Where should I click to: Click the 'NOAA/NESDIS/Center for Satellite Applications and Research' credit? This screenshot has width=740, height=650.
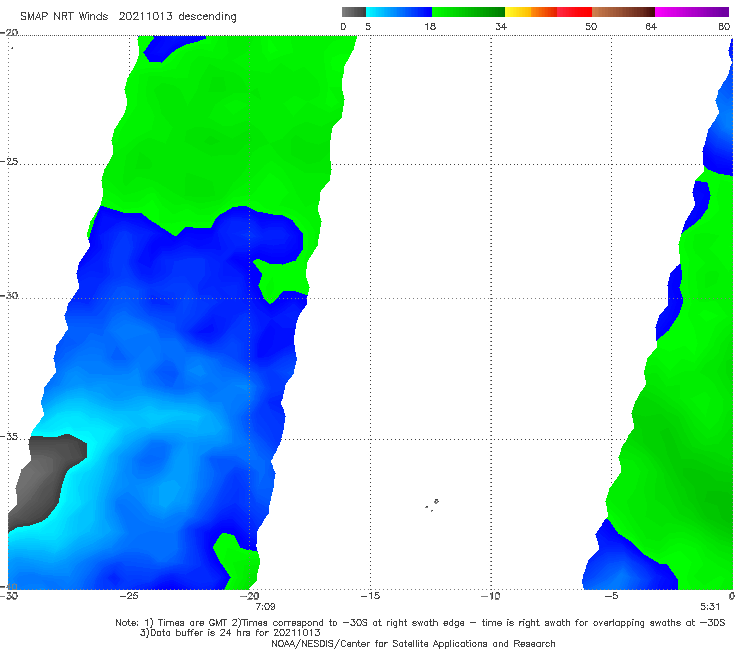(413, 644)
